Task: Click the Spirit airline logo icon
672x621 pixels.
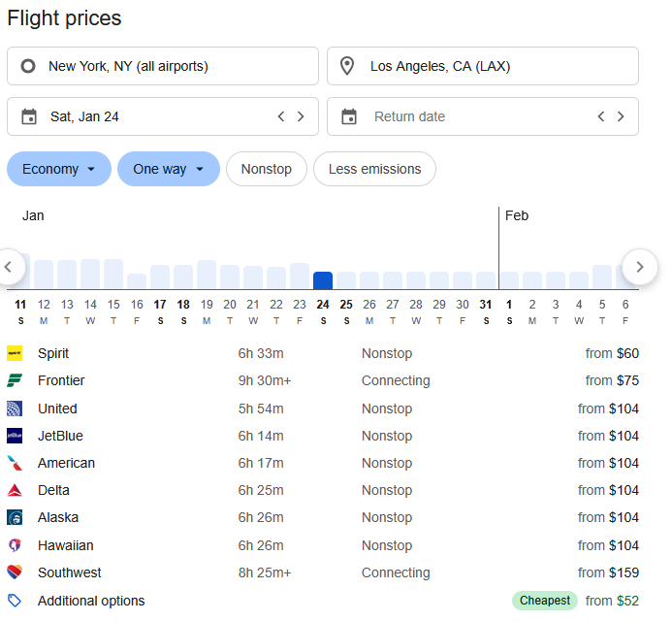Action: (15, 354)
